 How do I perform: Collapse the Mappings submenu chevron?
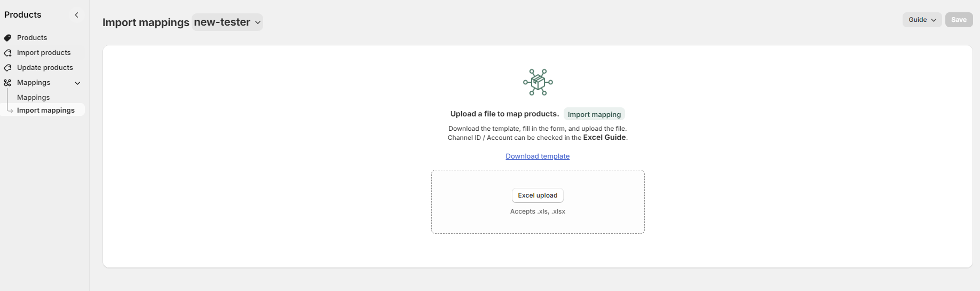click(77, 83)
